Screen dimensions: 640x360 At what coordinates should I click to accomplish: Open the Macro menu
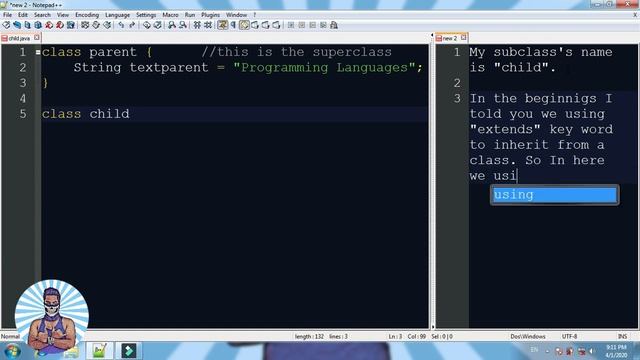coord(170,15)
